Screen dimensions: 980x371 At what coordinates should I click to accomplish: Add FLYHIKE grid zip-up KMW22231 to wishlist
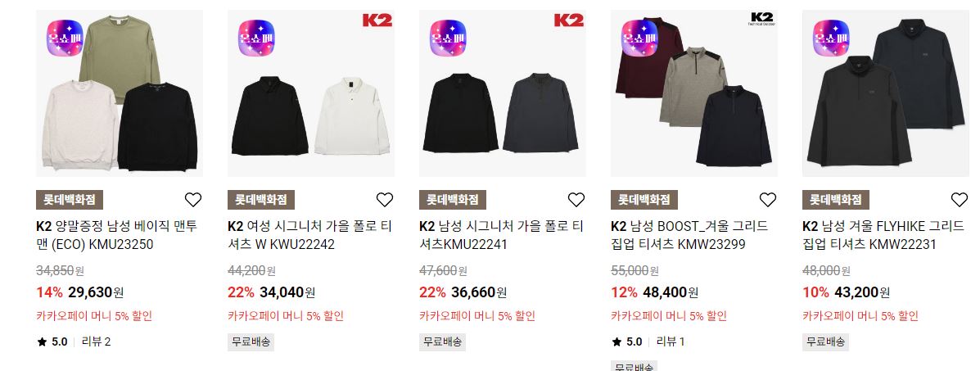click(960, 200)
